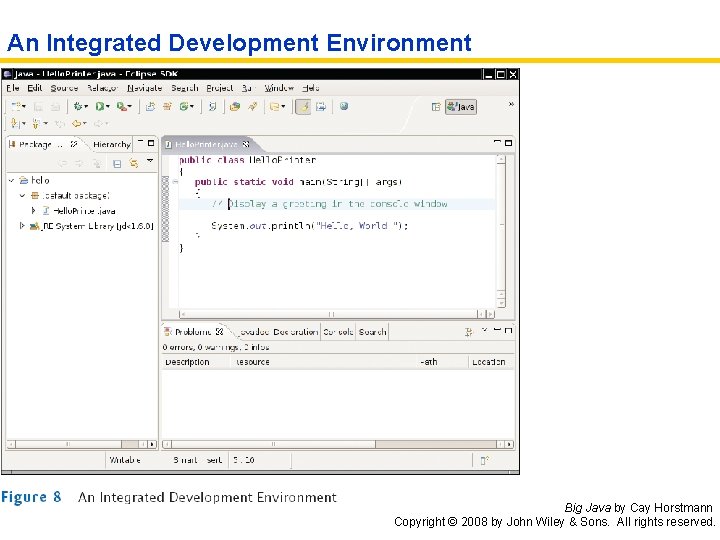The image size is (720, 540).
Task: Click the Resource column header
Action: point(323,362)
